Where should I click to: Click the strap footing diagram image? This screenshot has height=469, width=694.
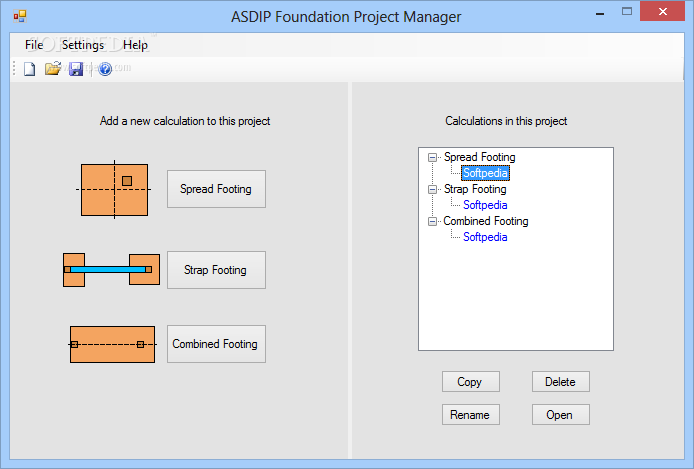pos(112,270)
